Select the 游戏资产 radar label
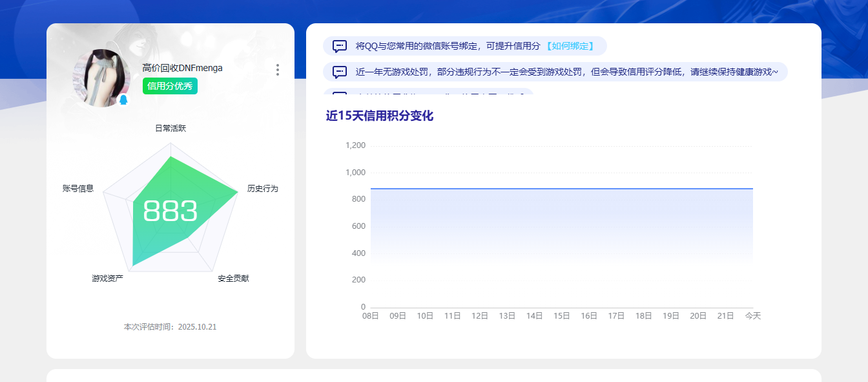 107,279
